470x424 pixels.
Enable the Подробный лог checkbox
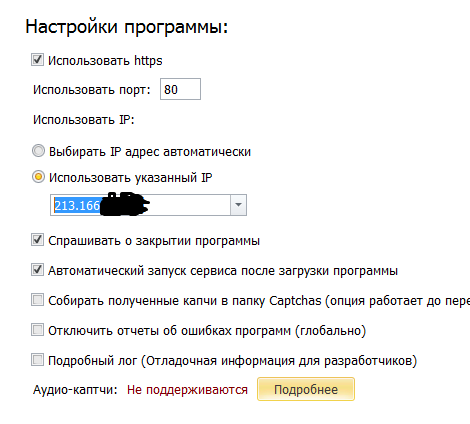(37, 360)
